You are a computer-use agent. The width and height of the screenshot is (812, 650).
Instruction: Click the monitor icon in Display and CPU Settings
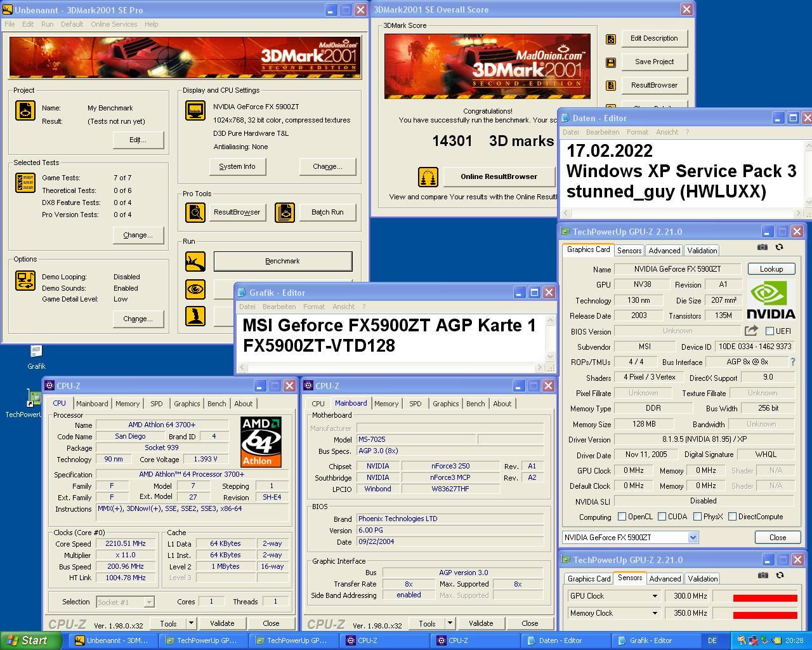coord(195,110)
